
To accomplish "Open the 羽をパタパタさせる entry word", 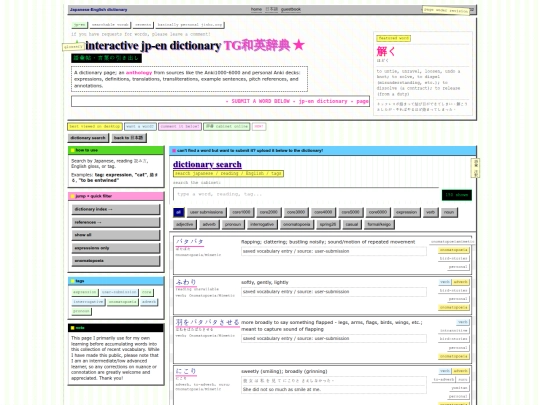I will [x=207, y=323].
